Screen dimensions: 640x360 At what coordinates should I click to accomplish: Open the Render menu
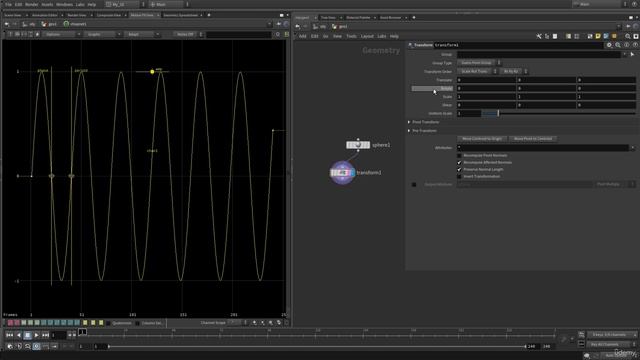(x=31, y=4)
